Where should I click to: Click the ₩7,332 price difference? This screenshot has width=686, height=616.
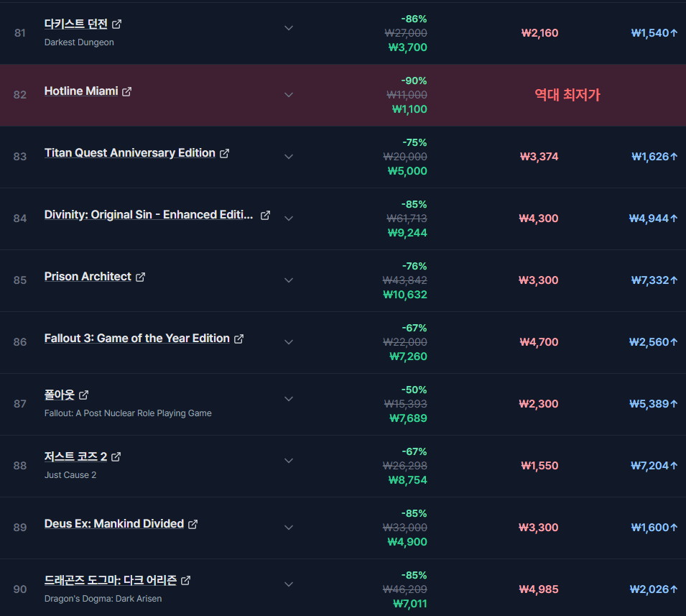click(x=654, y=280)
